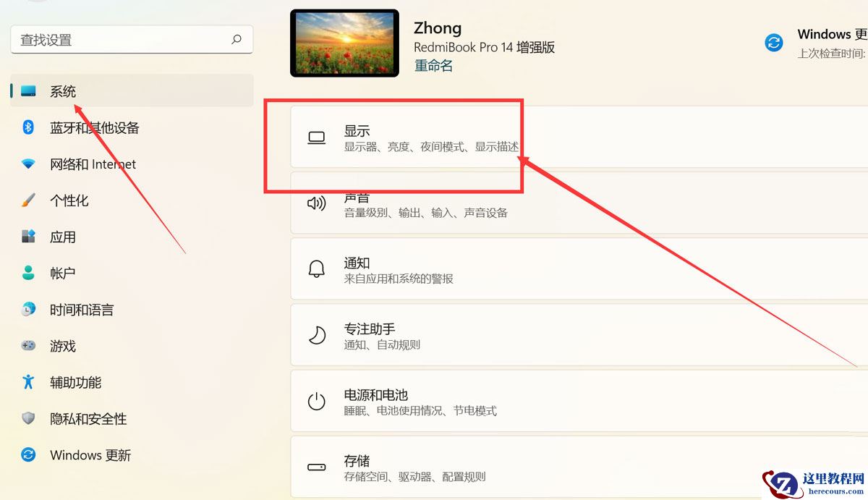Screen dimensions: 868x500
Task: Click the monitor icon beside 显示
Action: 316,137
